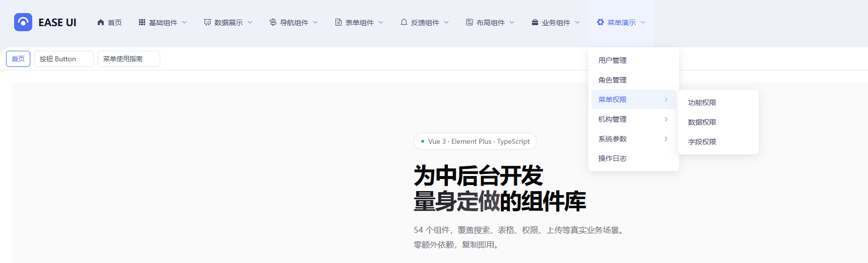Click the navigation icon of 导航组件
This screenshot has width=868, height=263.
click(x=273, y=22)
